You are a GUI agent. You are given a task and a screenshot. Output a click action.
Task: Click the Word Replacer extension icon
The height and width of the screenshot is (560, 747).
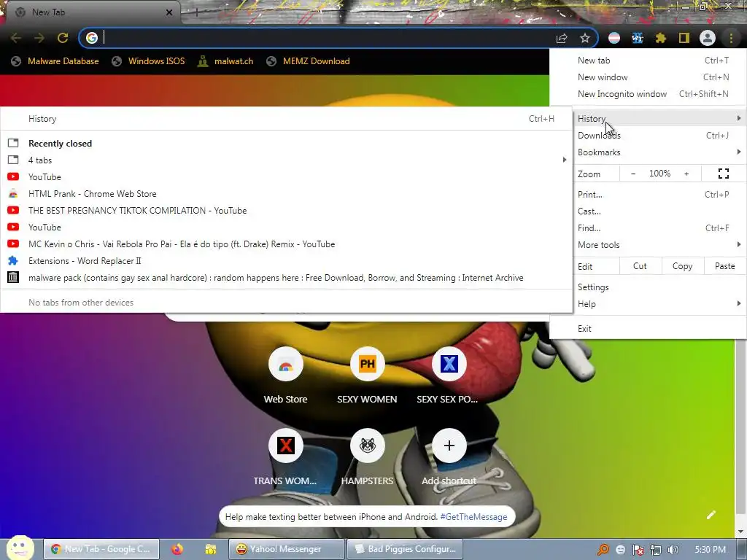pos(638,38)
